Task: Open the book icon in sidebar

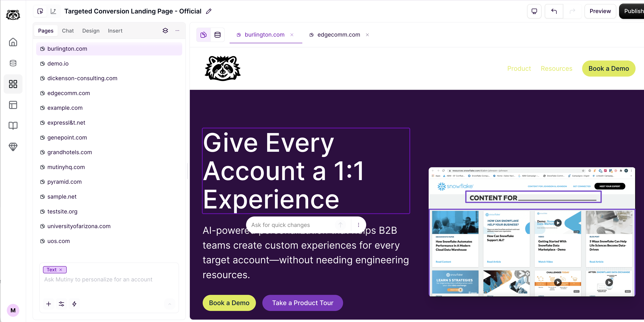Action: pos(13,126)
